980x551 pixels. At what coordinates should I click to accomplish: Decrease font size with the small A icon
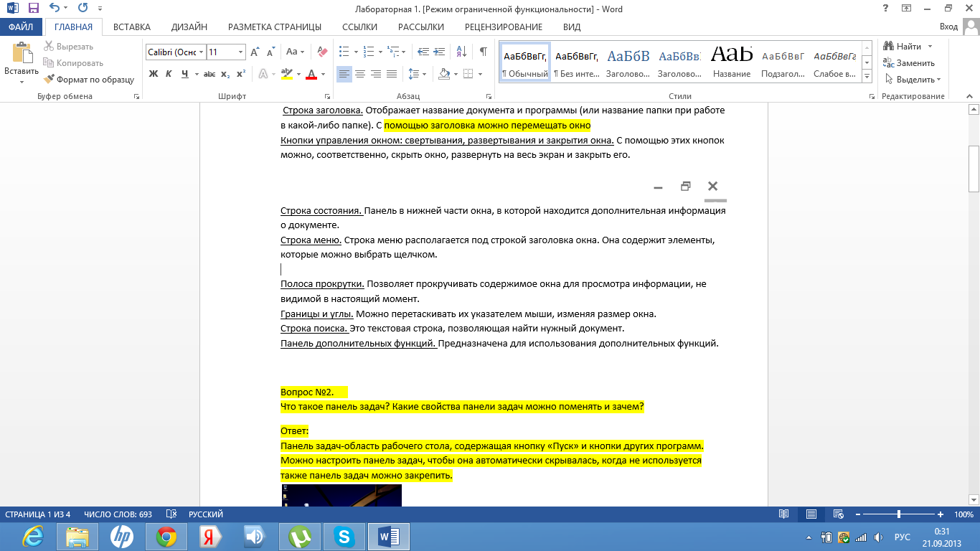tap(270, 52)
